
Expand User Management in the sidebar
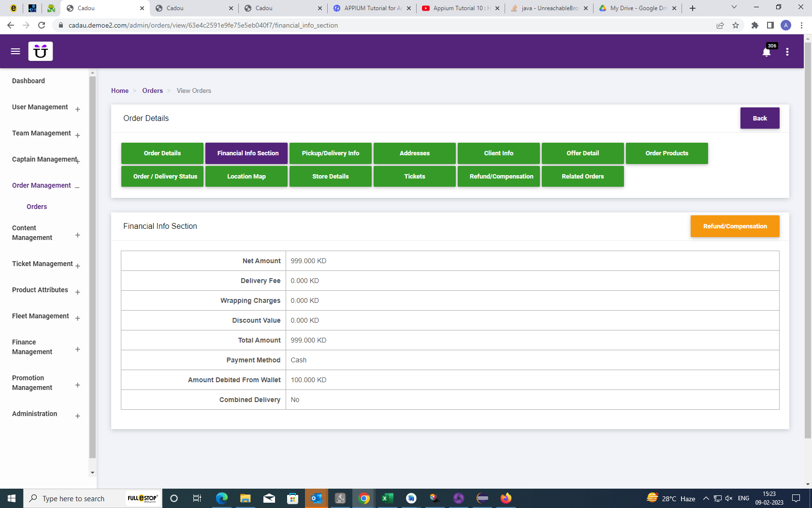tap(77, 109)
